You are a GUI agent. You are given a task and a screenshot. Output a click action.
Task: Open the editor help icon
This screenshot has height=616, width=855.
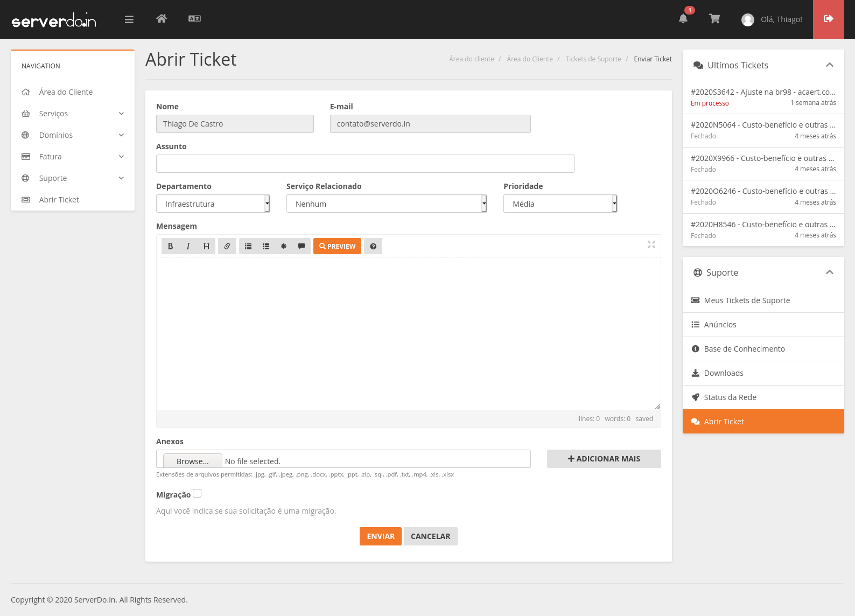click(373, 246)
